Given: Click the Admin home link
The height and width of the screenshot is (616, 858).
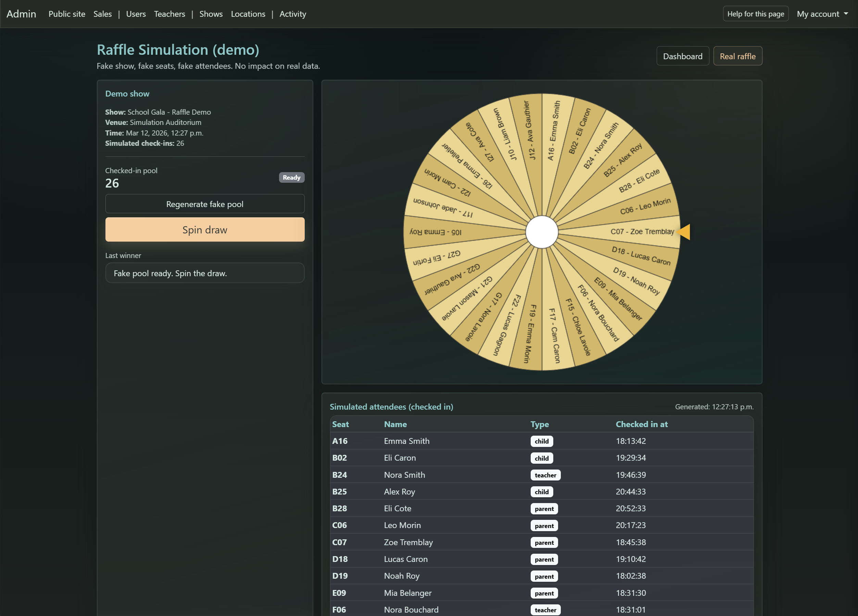Looking at the screenshot, I should 22,14.
